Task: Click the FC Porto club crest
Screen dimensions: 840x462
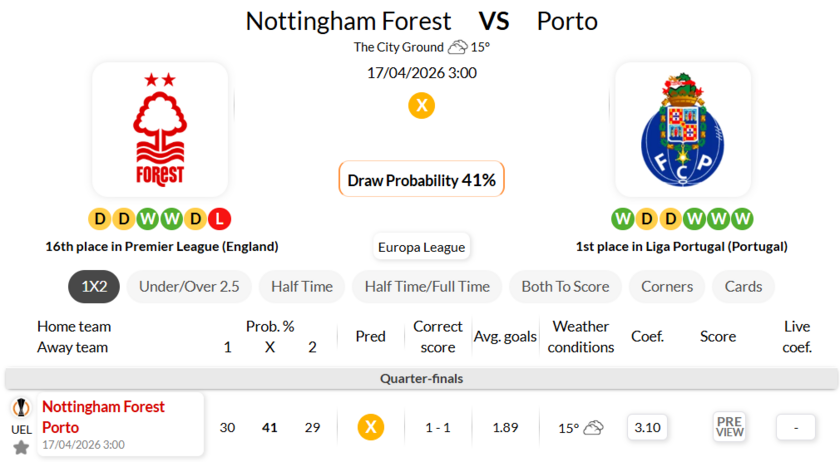Action: click(682, 130)
